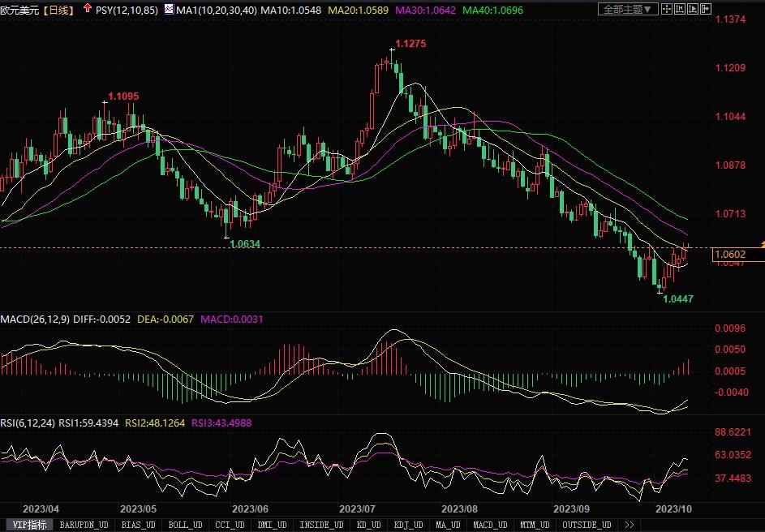This screenshot has width=765, height=532.
Task: Click the 2023/04 date label
Action: point(41,509)
